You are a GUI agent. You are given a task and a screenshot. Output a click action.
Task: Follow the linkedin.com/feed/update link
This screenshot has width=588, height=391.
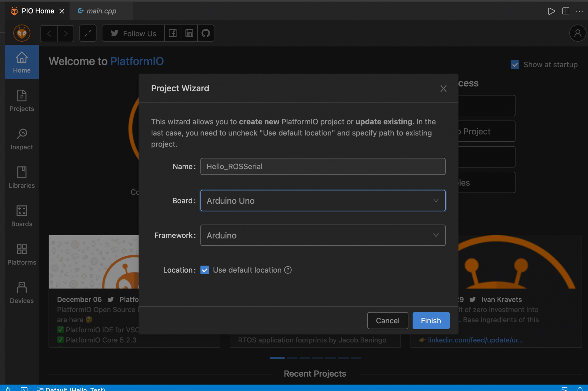click(x=475, y=340)
